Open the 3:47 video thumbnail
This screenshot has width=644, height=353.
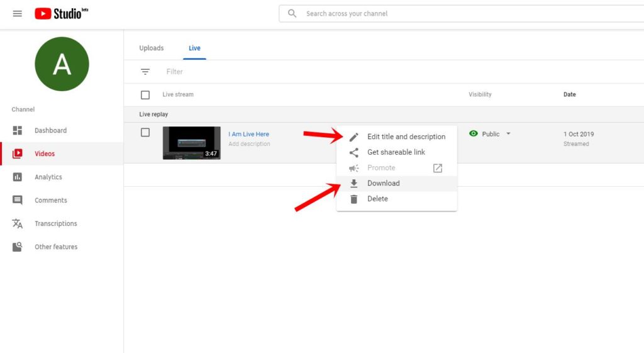[x=191, y=143]
